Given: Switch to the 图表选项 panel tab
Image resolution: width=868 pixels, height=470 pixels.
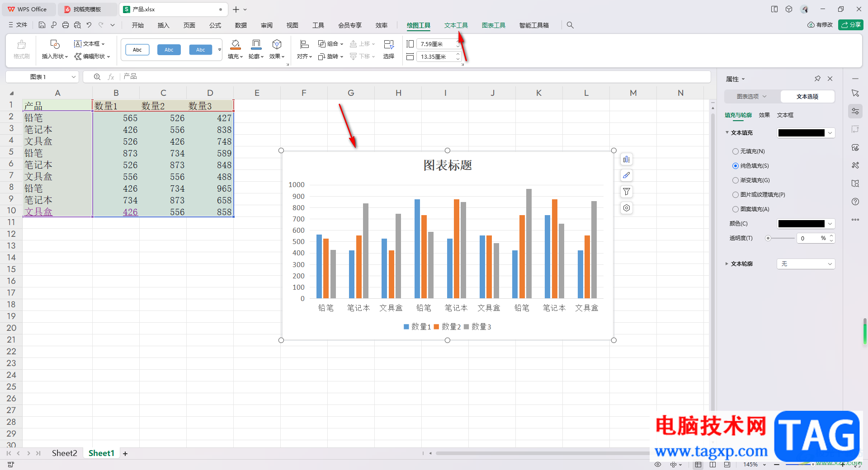Looking at the screenshot, I should click(752, 97).
